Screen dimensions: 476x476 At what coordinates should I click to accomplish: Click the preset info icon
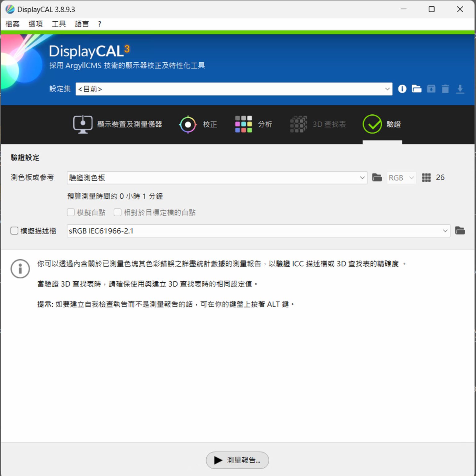click(x=402, y=89)
